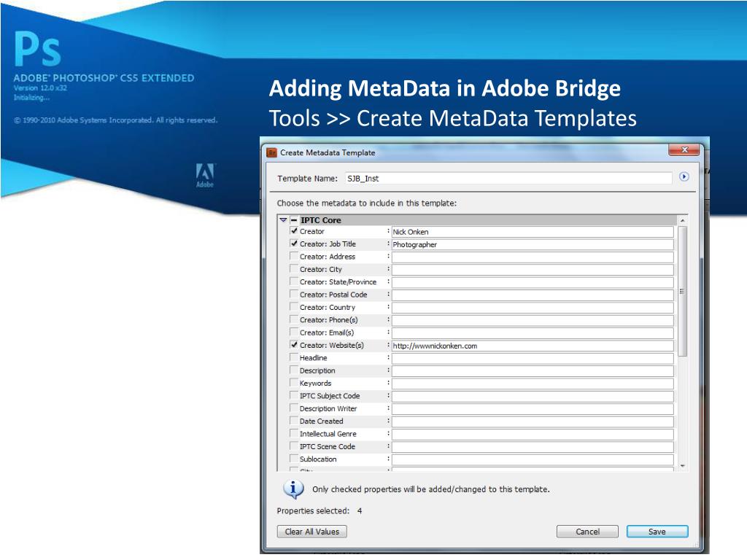Check the Creator: Postal Code box

pyautogui.click(x=294, y=295)
